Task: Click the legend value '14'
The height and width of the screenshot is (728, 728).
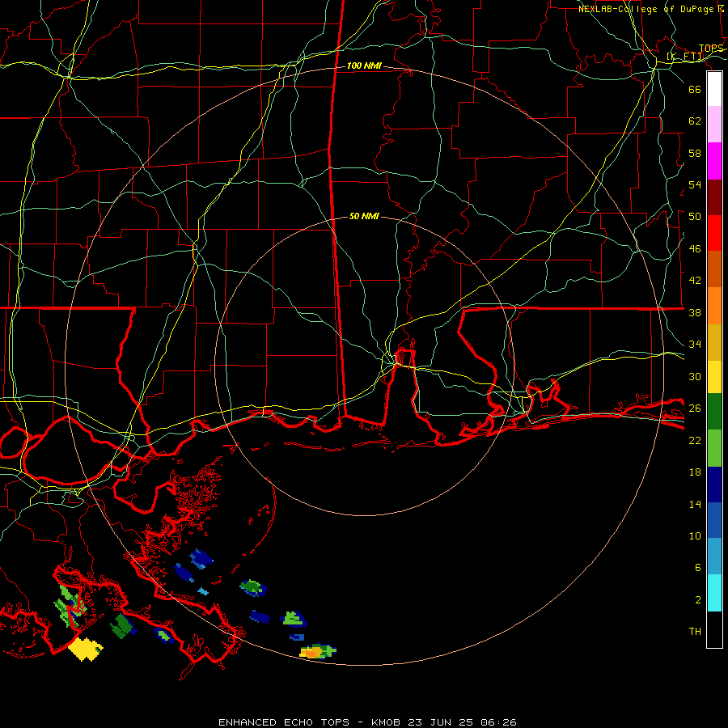Action: (695, 504)
